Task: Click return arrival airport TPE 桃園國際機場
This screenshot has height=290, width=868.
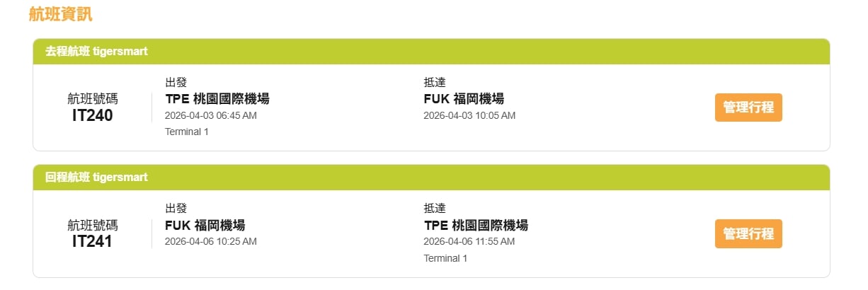Action: tap(476, 226)
